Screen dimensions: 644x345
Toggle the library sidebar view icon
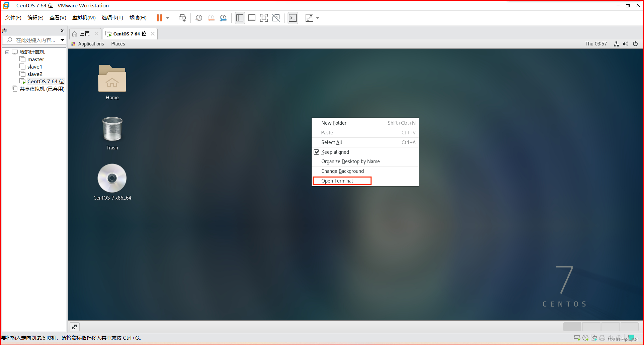240,18
